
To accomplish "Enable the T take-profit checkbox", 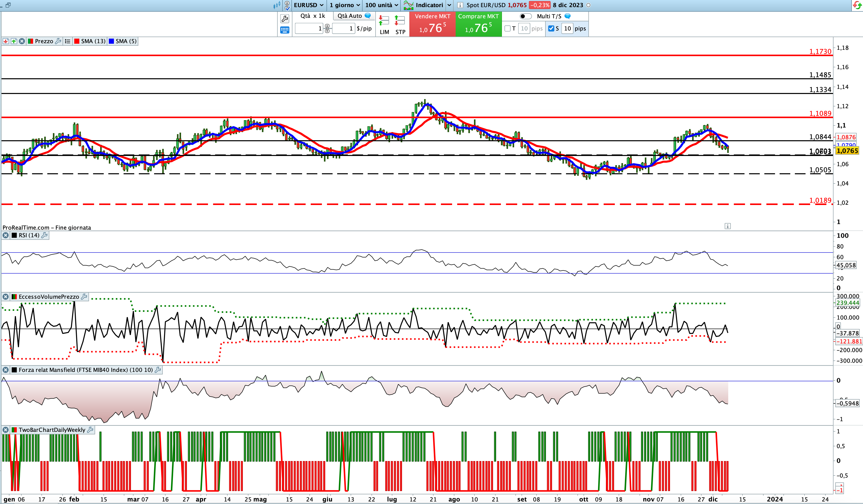I will (x=508, y=28).
